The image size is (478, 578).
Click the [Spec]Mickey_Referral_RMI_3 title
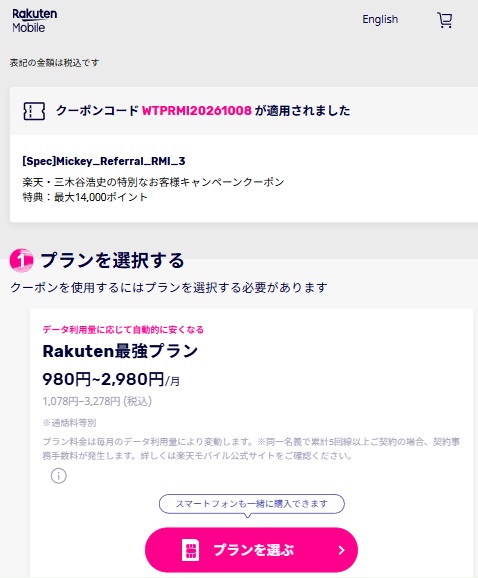click(x=104, y=161)
